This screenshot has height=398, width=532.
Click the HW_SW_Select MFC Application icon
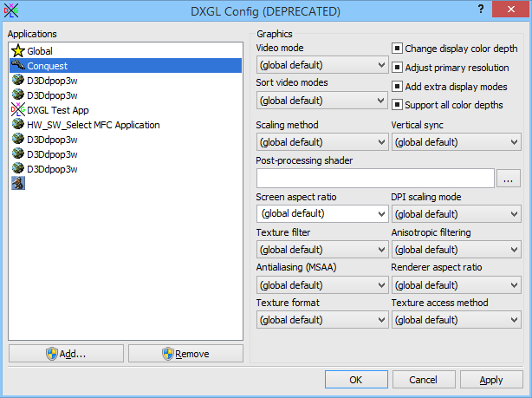coord(18,124)
